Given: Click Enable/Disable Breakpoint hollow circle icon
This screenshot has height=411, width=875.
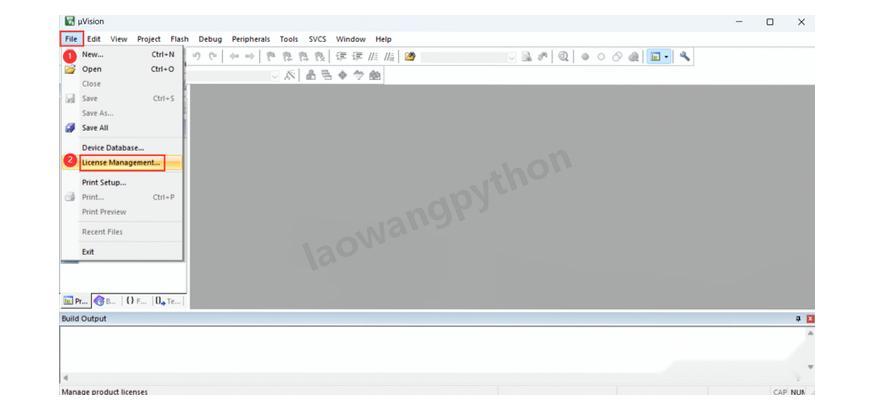Looking at the screenshot, I should tap(601, 56).
